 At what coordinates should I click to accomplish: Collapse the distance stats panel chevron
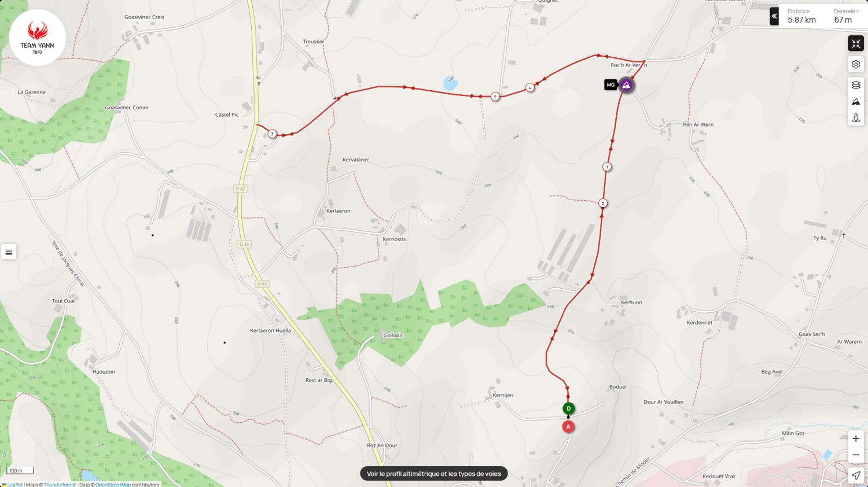click(774, 16)
